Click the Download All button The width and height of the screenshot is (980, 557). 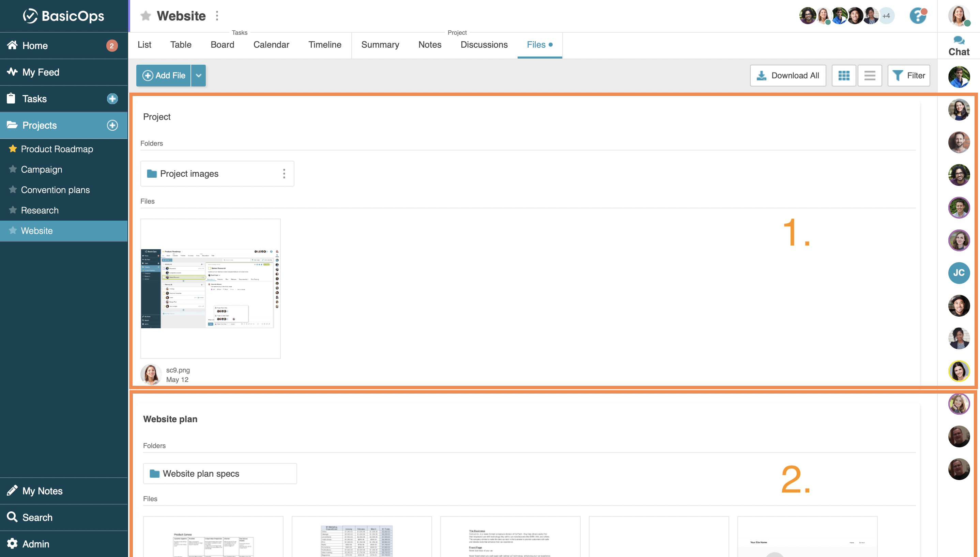[x=788, y=75]
